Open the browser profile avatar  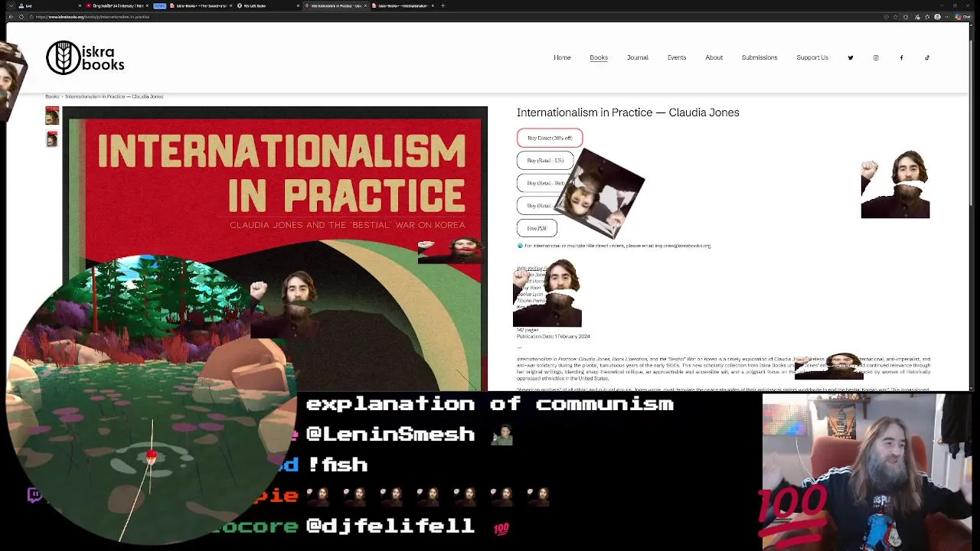[x=939, y=17]
